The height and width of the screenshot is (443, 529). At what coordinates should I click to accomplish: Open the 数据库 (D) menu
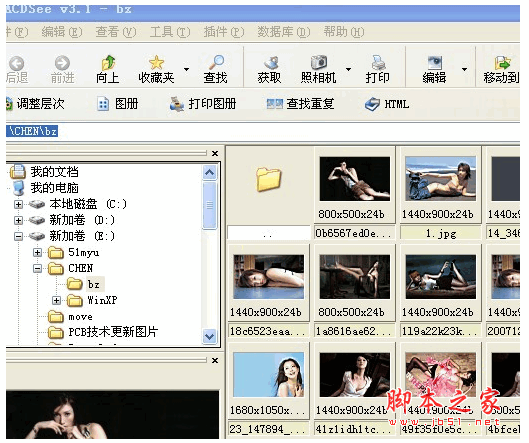(284, 32)
